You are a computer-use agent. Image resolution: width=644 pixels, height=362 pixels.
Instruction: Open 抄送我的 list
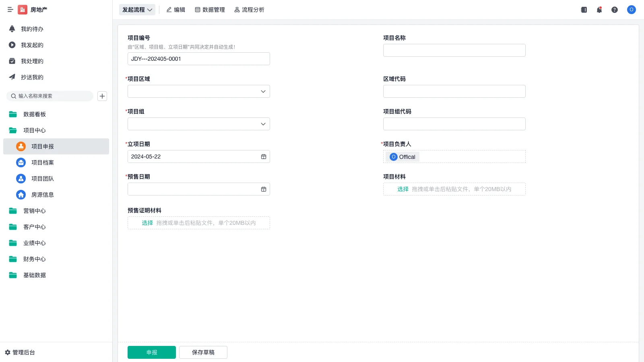point(56,77)
